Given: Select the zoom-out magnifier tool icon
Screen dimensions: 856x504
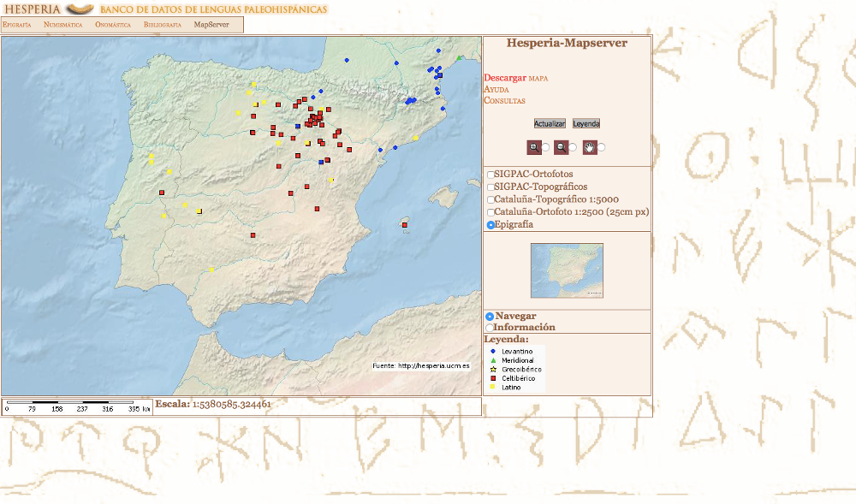Looking at the screenshot, I should tap(562, 147).
